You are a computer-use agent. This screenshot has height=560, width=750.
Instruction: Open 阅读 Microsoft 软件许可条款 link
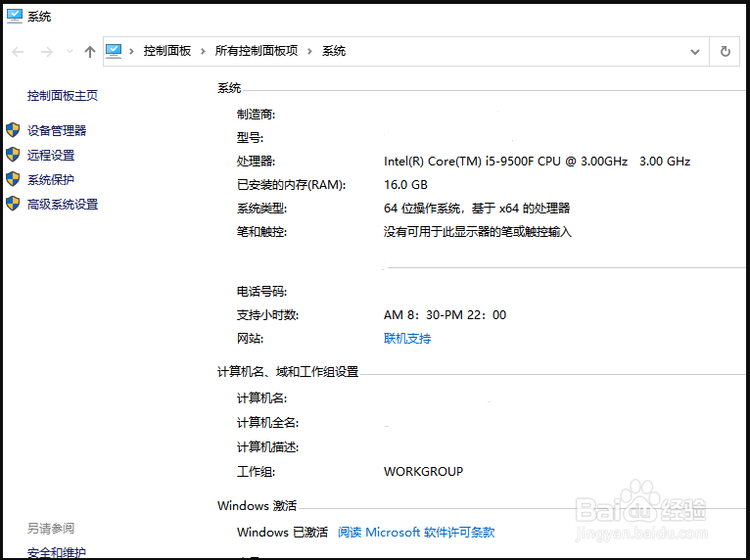pyautogui.click(x=416, y=533)
